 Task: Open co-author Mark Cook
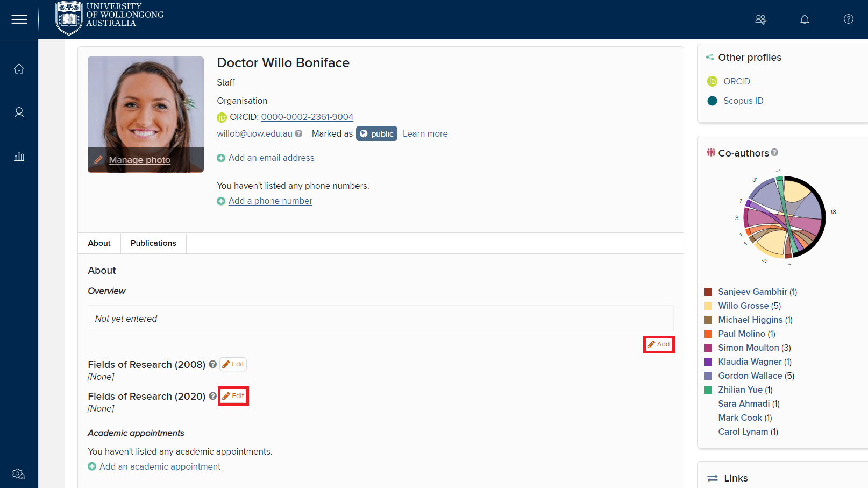click(740, 418)
